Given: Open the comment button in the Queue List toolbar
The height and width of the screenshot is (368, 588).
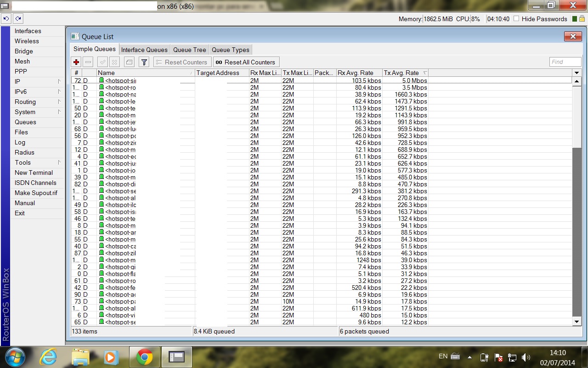Looking at the screenshot, I should pos(129,62).
